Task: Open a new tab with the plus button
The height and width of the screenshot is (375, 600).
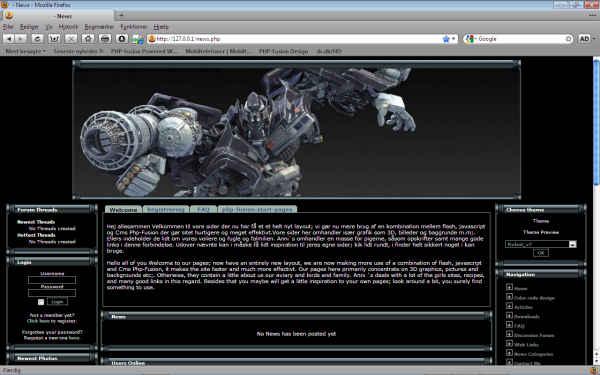Action: tap(121, 16)
